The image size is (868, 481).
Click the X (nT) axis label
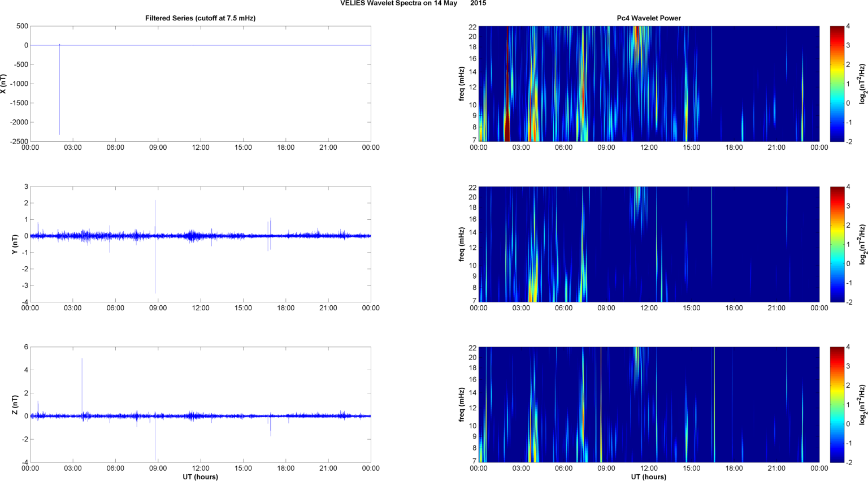(4, 84)
